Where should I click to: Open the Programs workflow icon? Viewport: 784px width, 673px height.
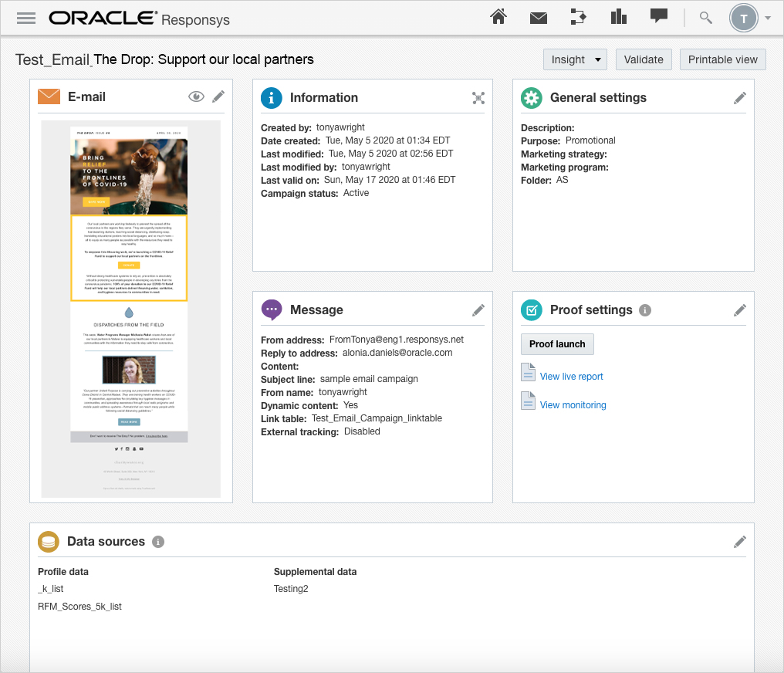click(578, 17)
